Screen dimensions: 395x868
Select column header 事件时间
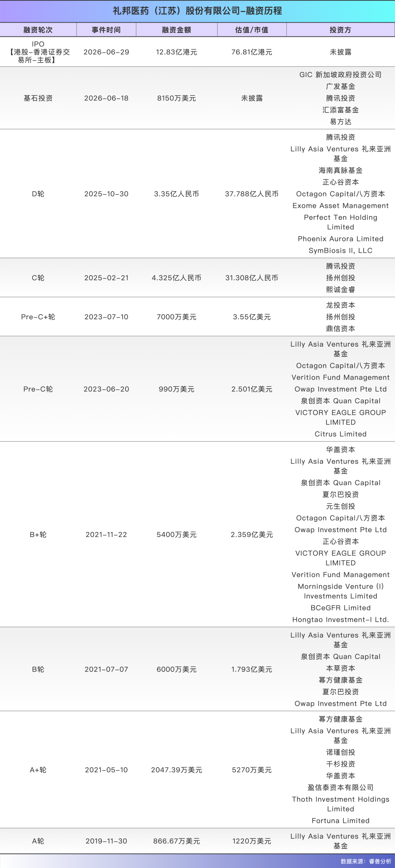click(106, 30)
